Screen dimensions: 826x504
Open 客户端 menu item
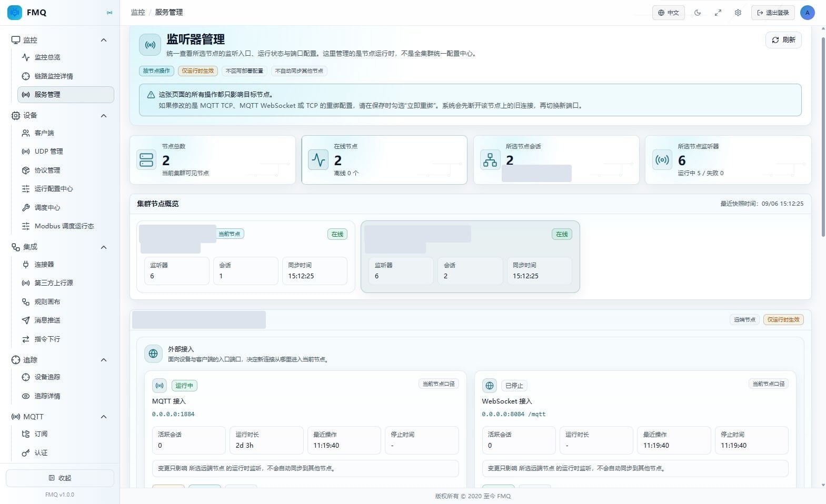65,133
